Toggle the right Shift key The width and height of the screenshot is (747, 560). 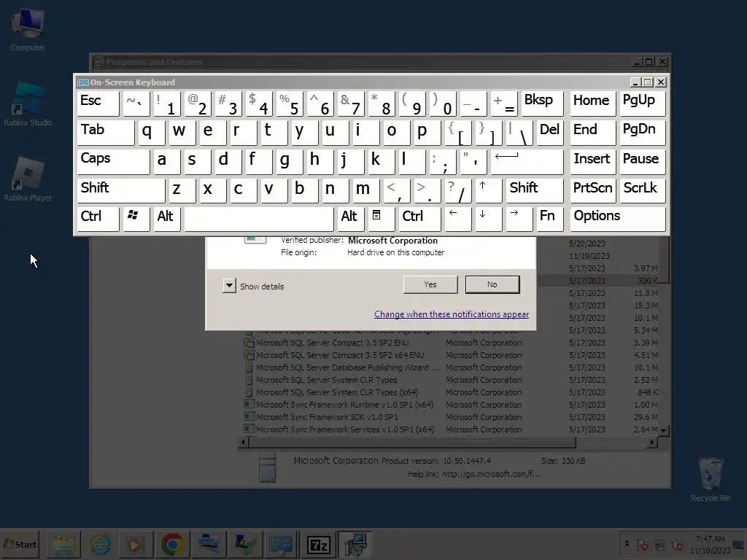tap(535, 191)
